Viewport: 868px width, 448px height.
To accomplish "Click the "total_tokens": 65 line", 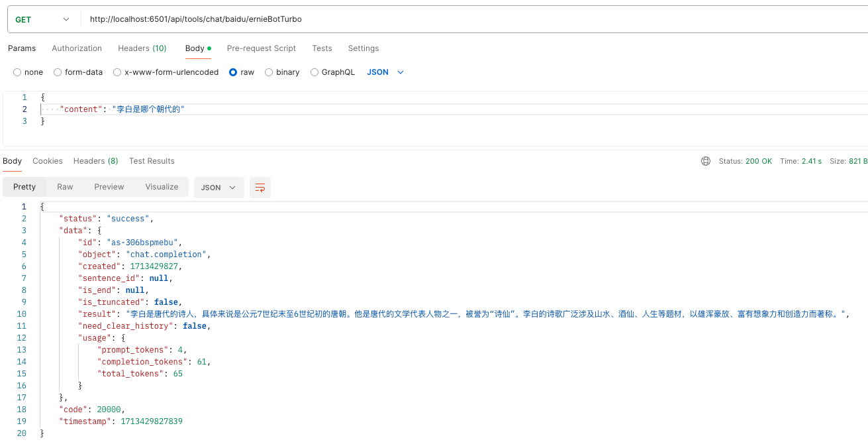I will (x=140, y=374).
